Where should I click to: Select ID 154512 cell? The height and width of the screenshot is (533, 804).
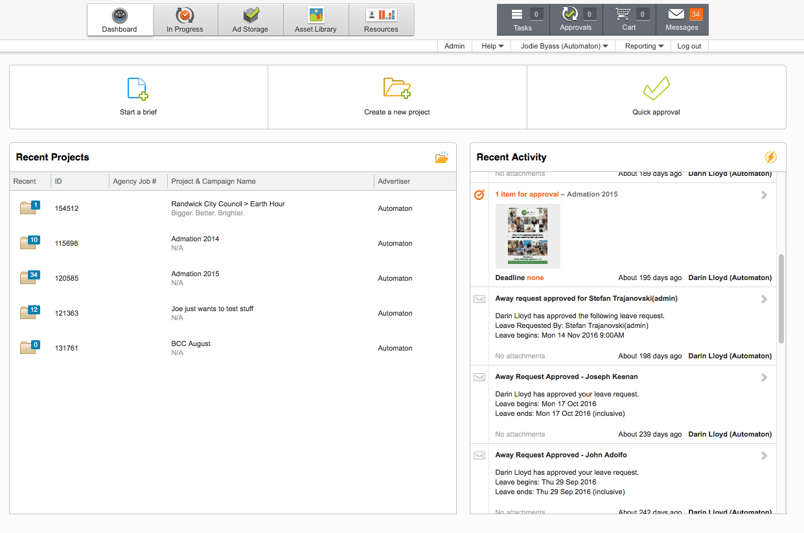(67, 209)
